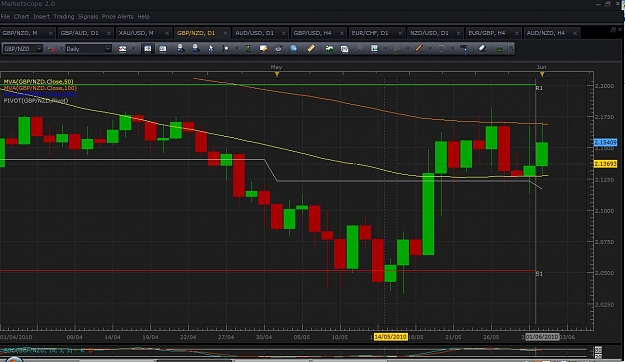
Task: Open dropdown arrow next to red data-range icon
Action: [61, 49]
